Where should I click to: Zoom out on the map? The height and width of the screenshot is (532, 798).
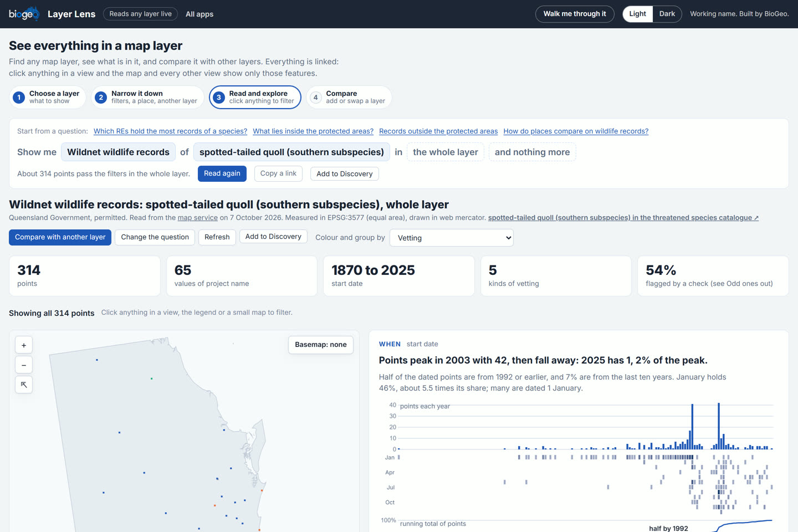point(24,365)
